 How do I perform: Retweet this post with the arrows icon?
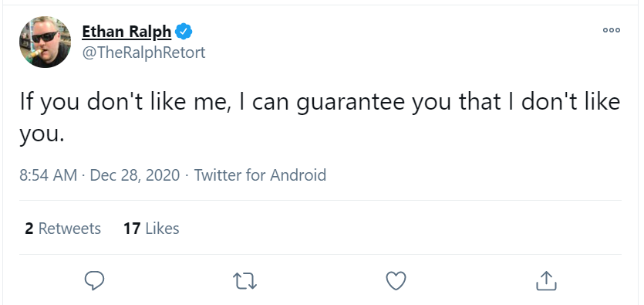[x=244, y=282]
